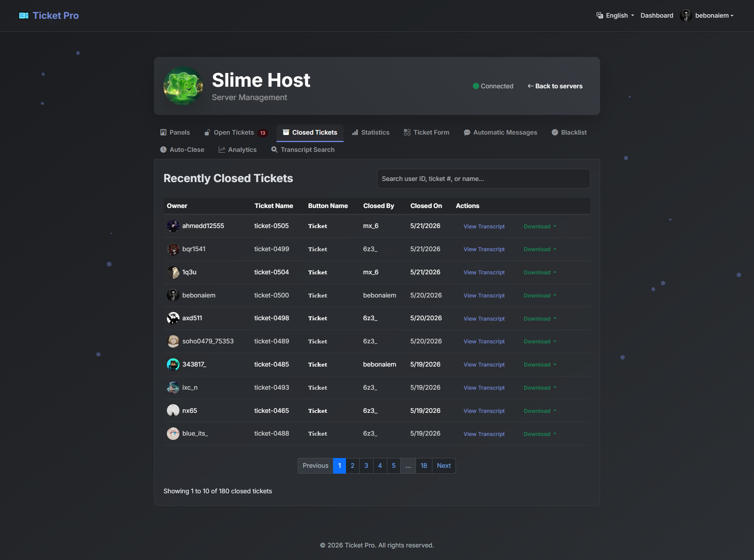Viewport: 754px width, 560px height.
Task: View Transcript for ticket-0499
Action: coord(484,249)
